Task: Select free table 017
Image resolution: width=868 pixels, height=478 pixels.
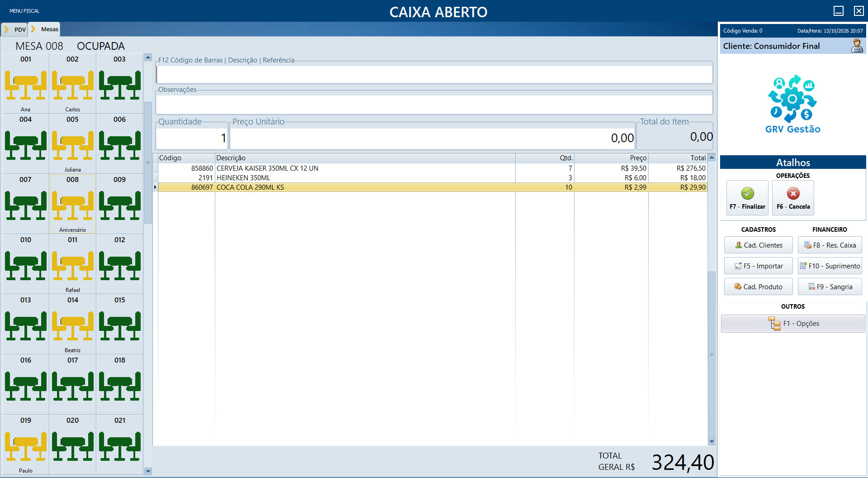Action: pos(72,385)
